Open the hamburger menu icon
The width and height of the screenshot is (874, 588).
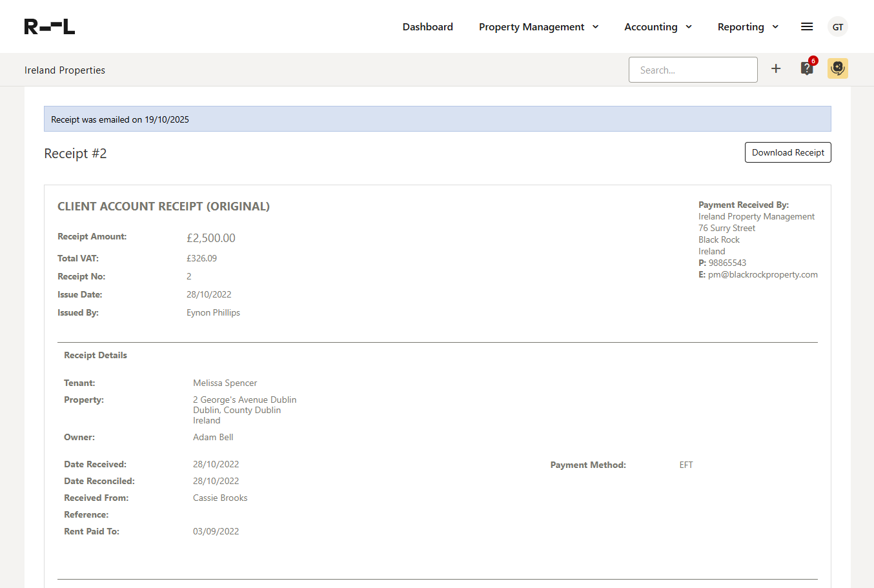(807, 26)
